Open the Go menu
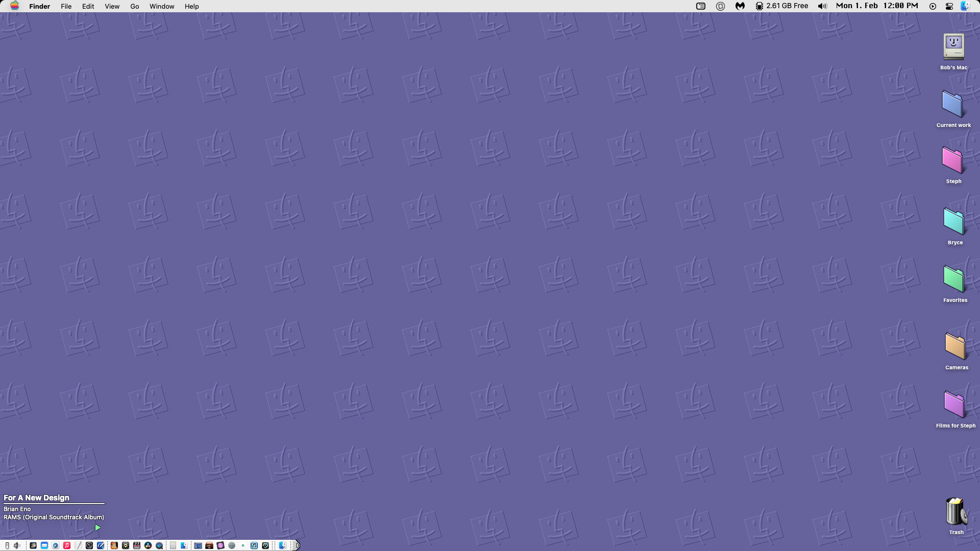This screenshot has width=980, height=551. tap(134, 6)
